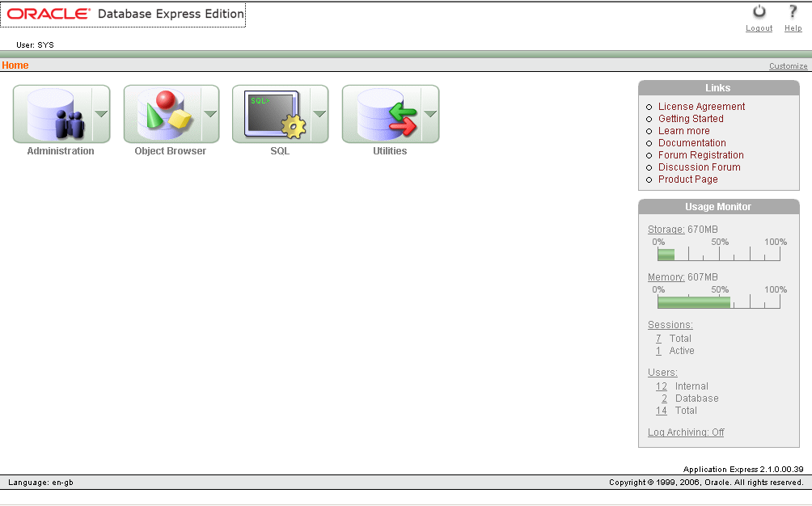Open the Forum Registration link

click(700, 155)
